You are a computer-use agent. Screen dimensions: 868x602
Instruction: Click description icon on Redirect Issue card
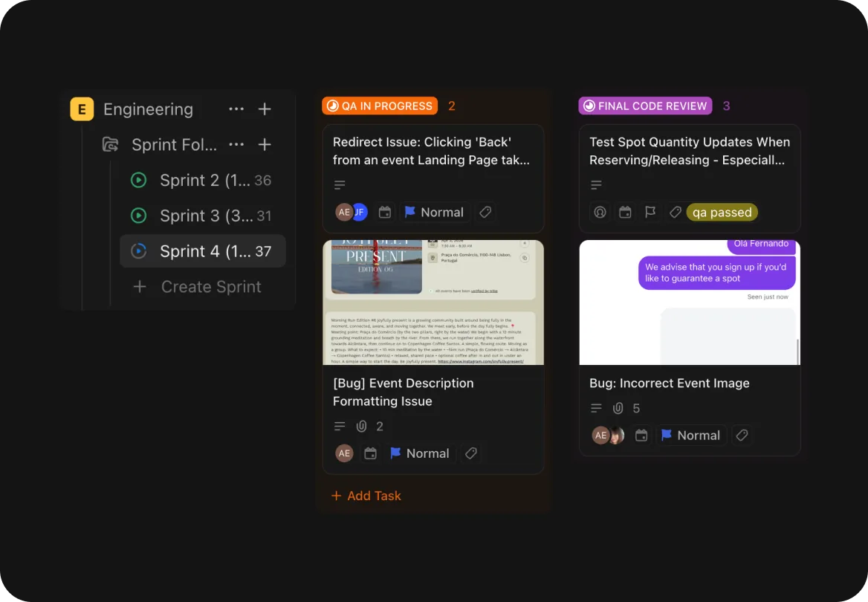pyautogui.click(x=340, y=184)
